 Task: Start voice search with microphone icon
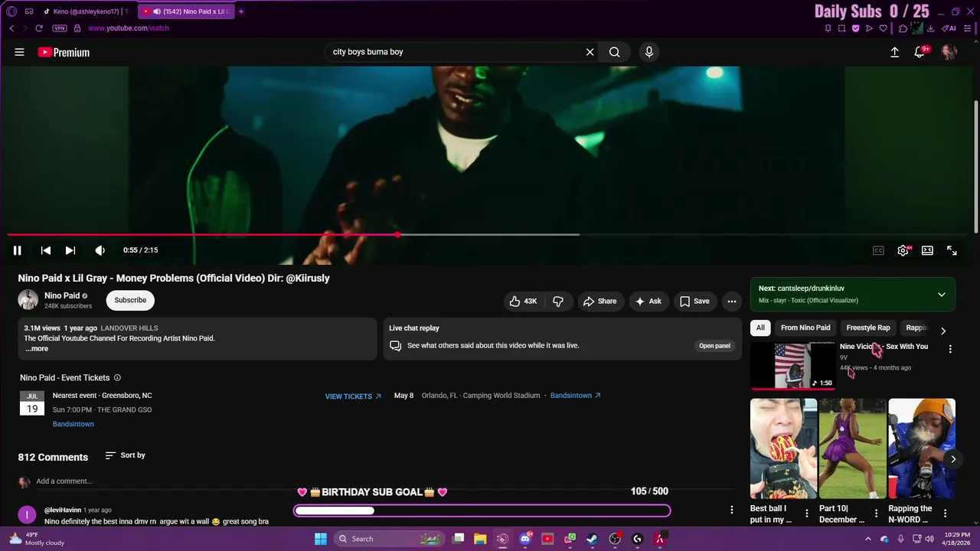[x=648, y=52]
